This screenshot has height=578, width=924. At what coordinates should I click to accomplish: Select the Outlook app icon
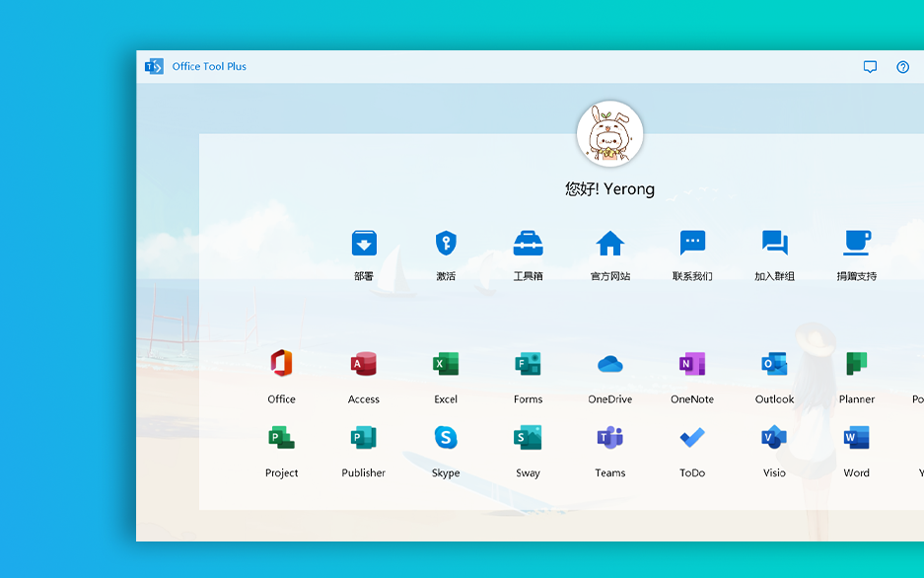pos(774,363)
